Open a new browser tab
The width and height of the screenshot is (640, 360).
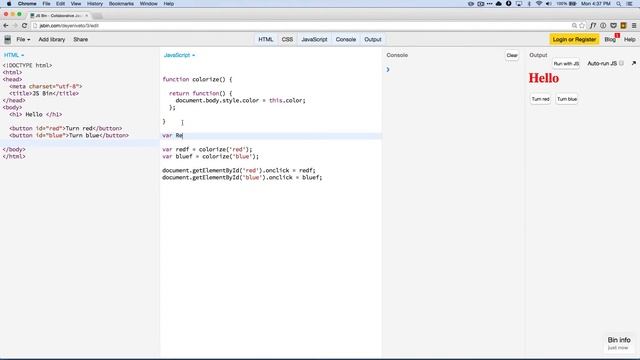[97, 16]
